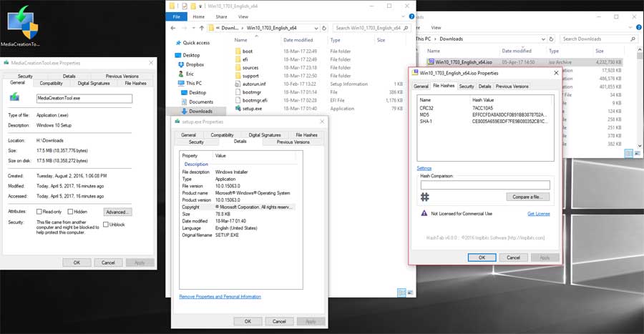This screenshot has width=644, height=334.
Task: Select the SHA-1 hash row
Action: coord(485,122)
